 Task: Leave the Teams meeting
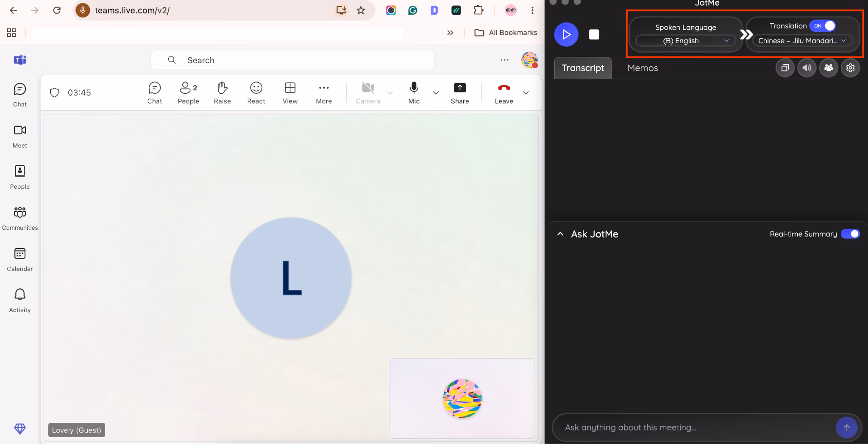[x=504, y=93]
